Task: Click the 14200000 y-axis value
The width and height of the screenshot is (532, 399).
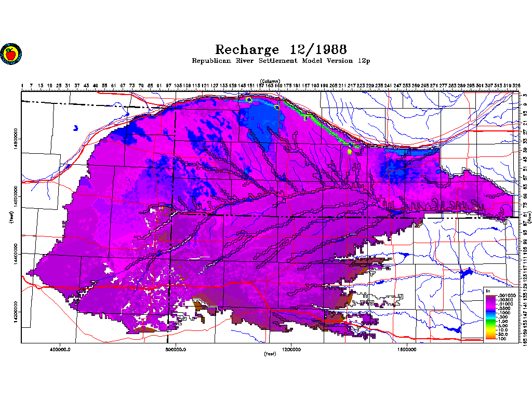Action: point(16,312)
